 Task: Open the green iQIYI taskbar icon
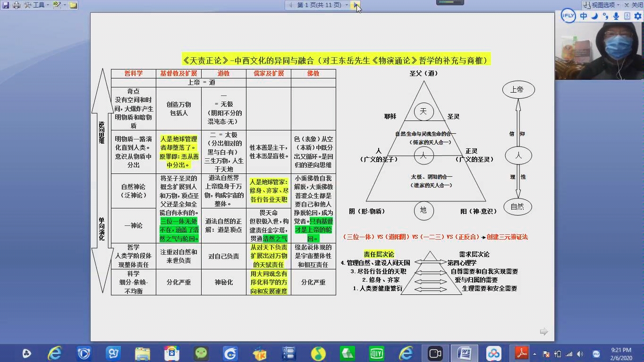[376, 353]
